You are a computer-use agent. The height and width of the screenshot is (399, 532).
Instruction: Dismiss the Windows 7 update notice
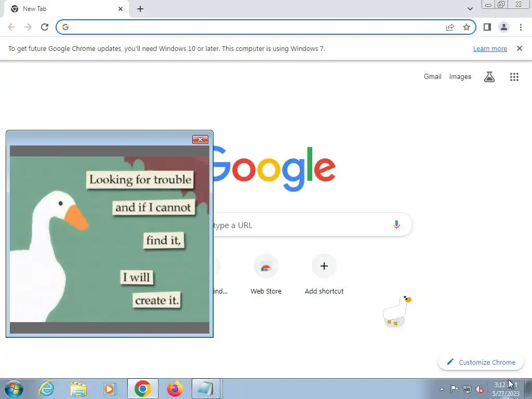click(x=519, y=48)
